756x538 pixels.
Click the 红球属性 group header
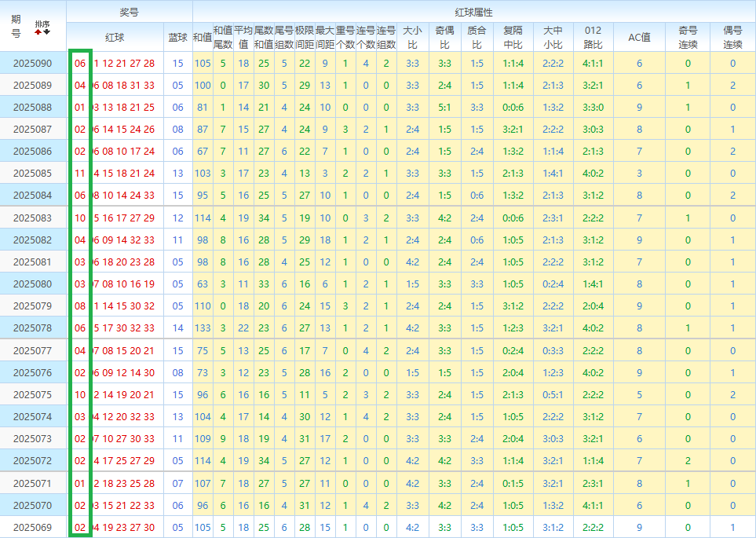tap(473, 12)
